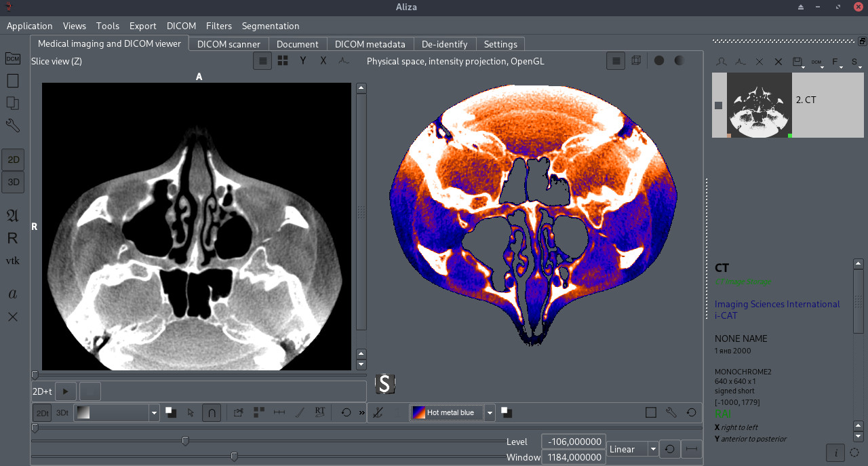Switch to the Settings tab
The image size is (868, 466).
[500, 44]
